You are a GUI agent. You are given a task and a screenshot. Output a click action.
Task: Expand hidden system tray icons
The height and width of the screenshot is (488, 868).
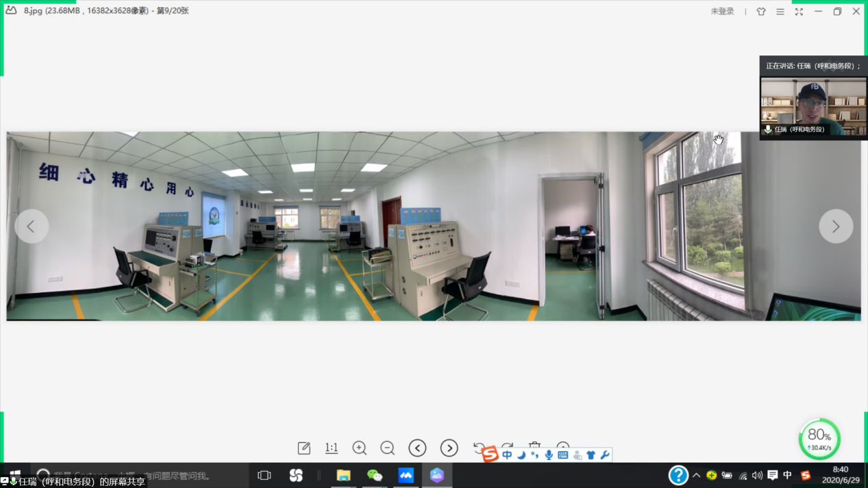pyautogui.click(x=696, y=476)
